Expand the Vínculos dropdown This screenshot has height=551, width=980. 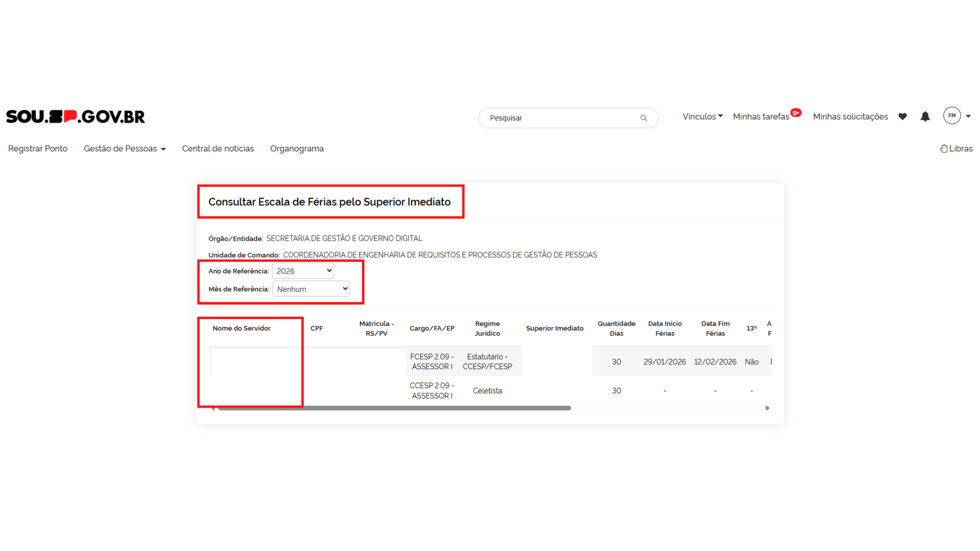pos(702,116)
